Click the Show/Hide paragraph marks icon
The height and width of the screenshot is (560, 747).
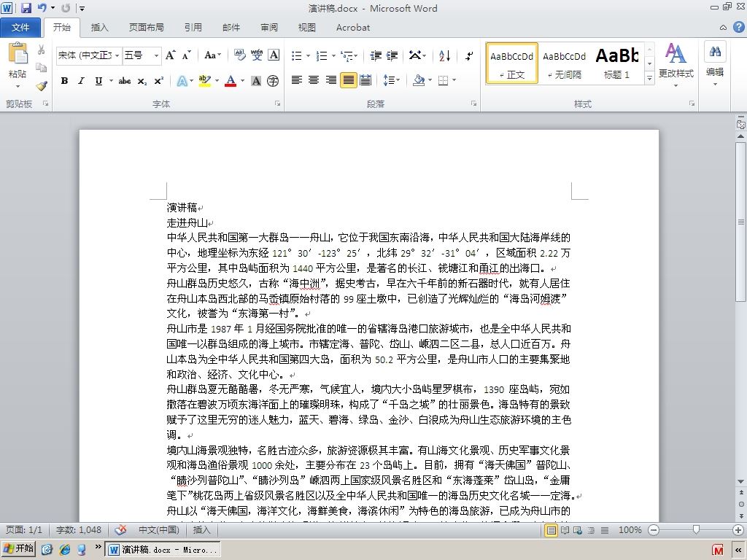pyautogui.click(x=469, y=55)
